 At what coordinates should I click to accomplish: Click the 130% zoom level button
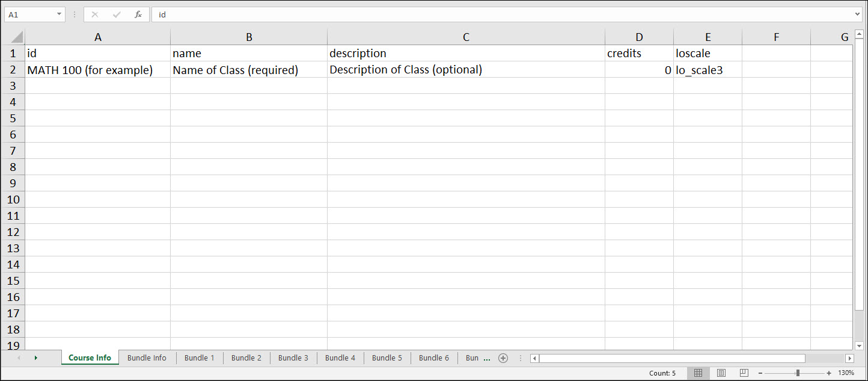click(x=846, y=373)
